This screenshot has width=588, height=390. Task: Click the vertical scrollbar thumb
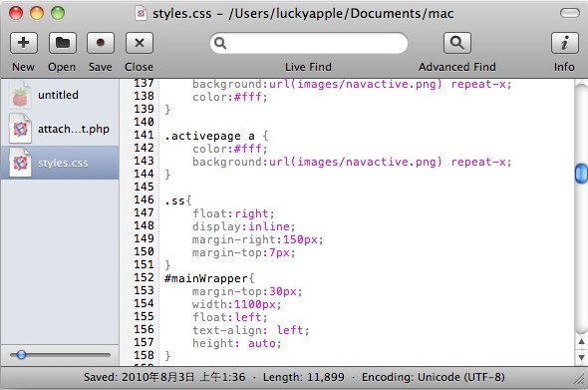click(x=581, y=173)
